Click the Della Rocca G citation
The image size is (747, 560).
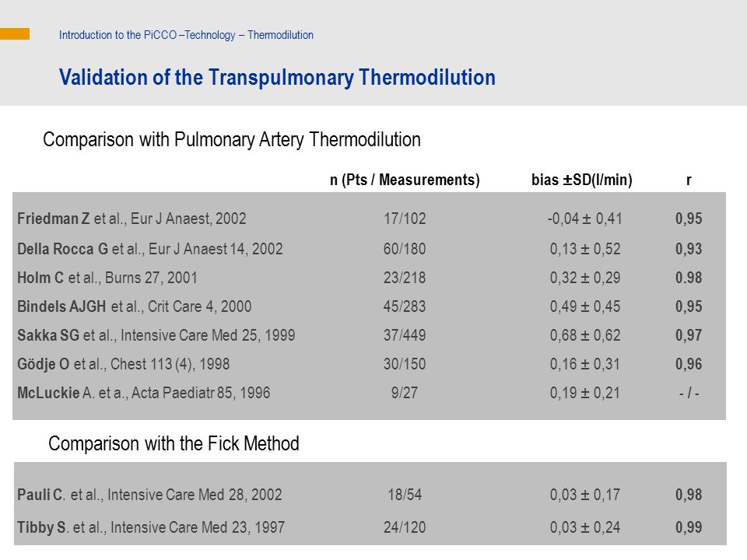150,249
